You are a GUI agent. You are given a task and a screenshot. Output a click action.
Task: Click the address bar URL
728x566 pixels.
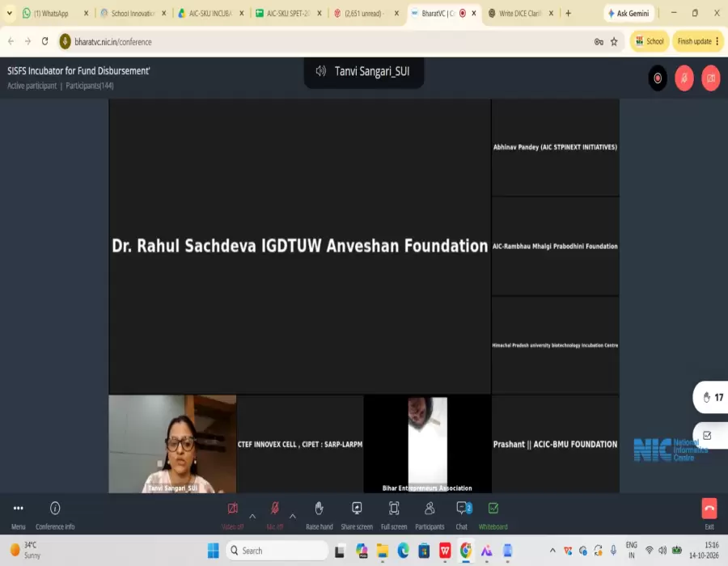tap(112, 42)
